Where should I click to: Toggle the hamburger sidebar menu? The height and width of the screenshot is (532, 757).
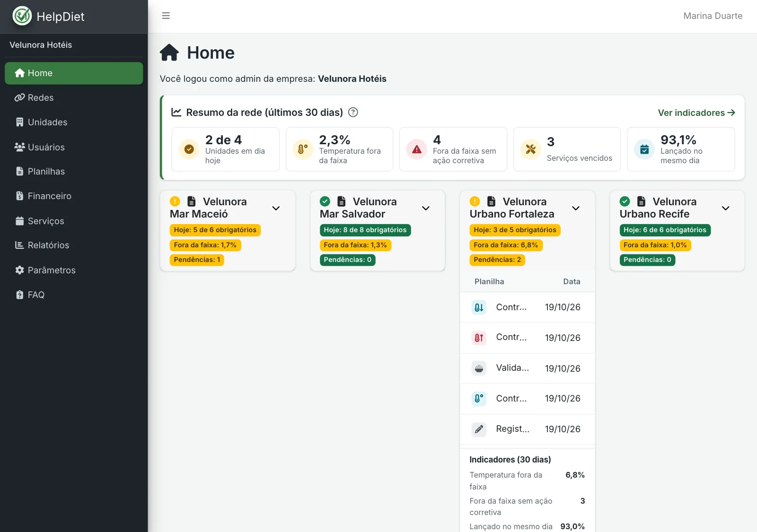[x=166, y=16]
